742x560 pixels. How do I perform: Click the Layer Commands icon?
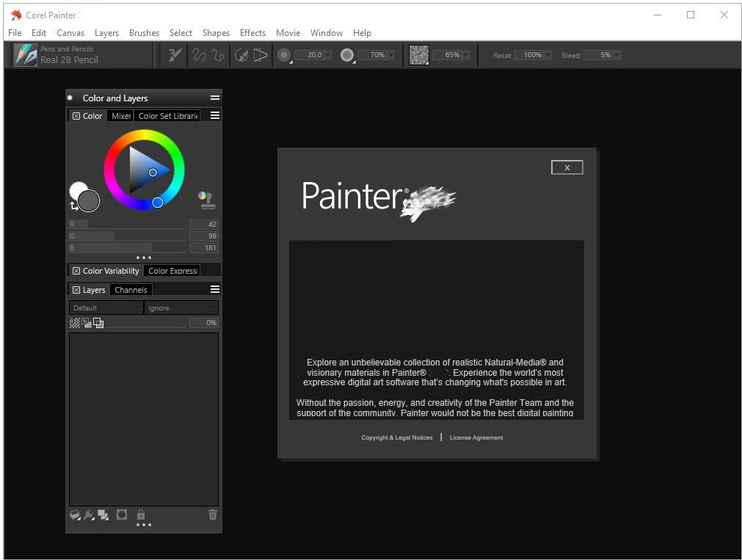(103, 515)
